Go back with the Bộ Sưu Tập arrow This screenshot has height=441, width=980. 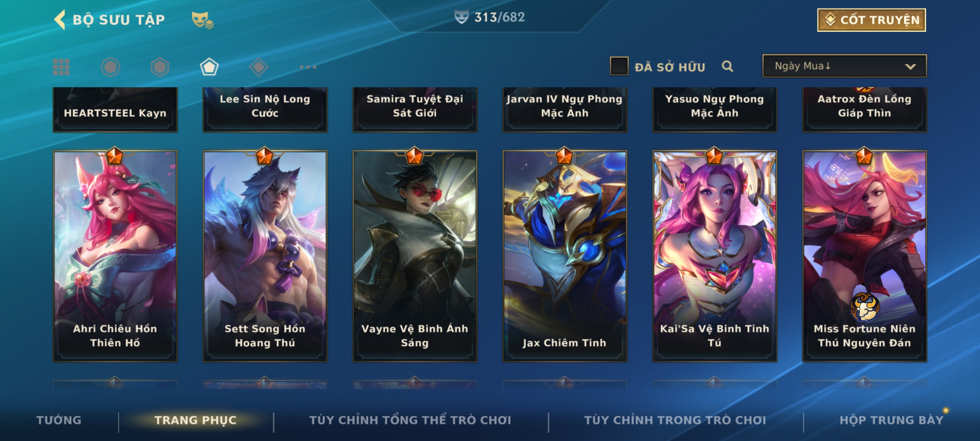tap(60, 20)
